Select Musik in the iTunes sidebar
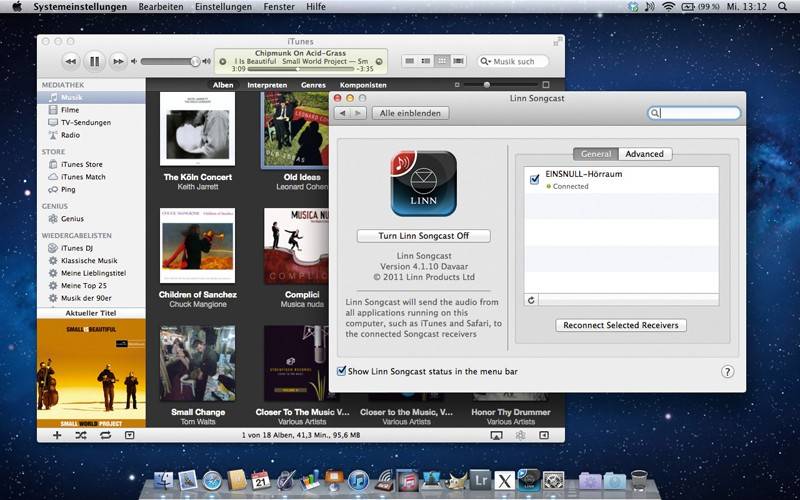 [x=91, y=97]
